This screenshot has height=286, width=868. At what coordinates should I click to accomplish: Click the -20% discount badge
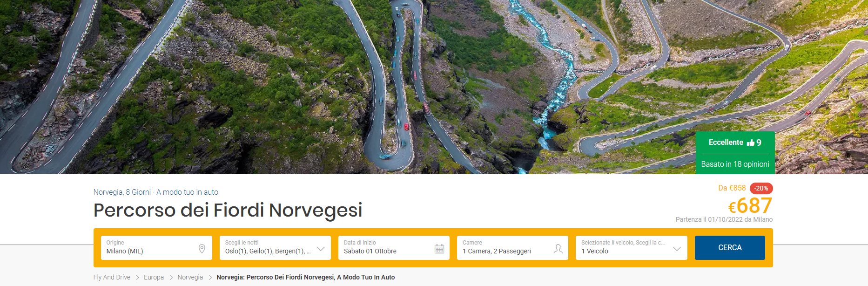pyautogui.click(x=761, y=188)
